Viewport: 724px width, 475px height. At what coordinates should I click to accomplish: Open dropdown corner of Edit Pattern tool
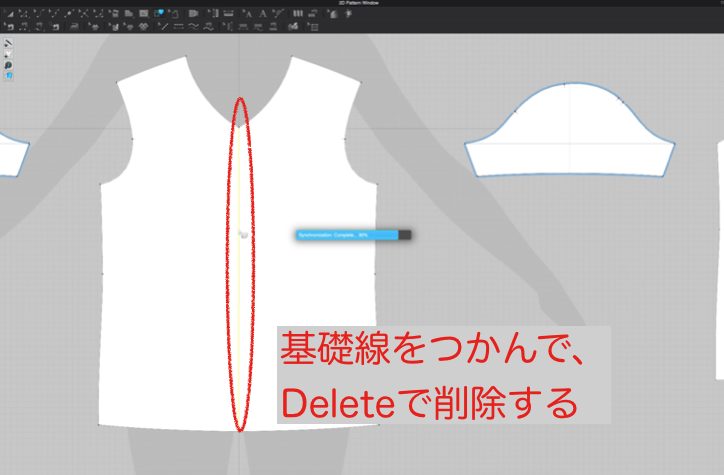tap(29, 18)
